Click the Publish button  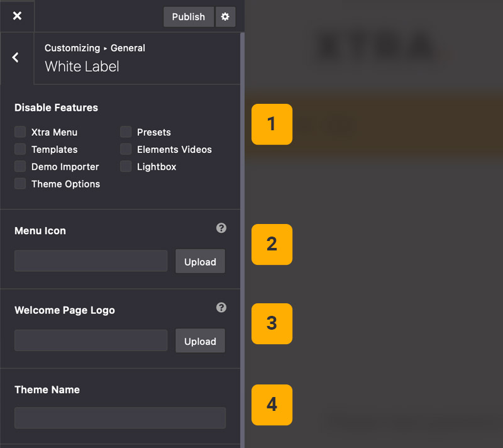(x=188, y=17)
